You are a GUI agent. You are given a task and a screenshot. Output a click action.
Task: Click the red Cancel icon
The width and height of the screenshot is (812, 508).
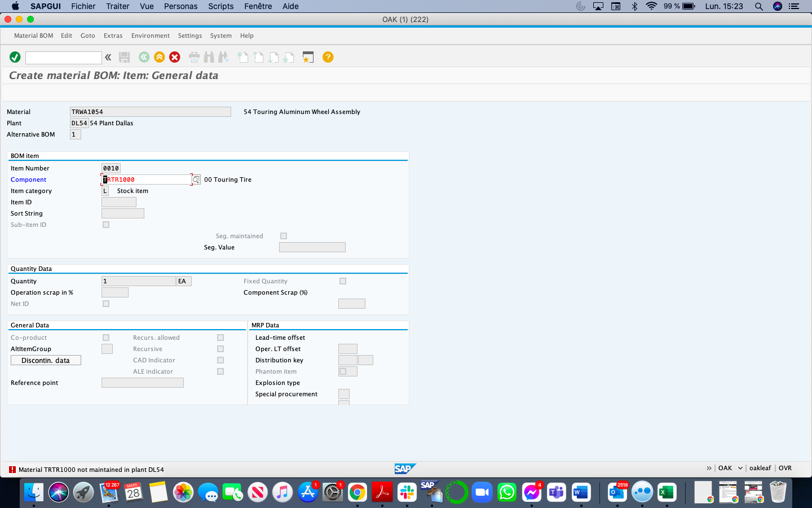(175, 57)
